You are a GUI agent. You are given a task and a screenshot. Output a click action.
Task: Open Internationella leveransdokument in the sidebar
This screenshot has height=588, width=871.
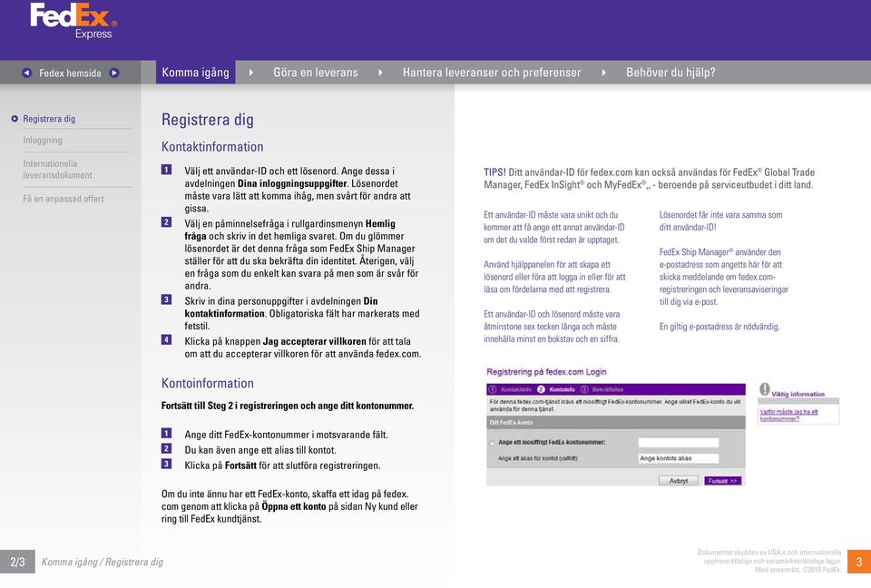point(57,169)
